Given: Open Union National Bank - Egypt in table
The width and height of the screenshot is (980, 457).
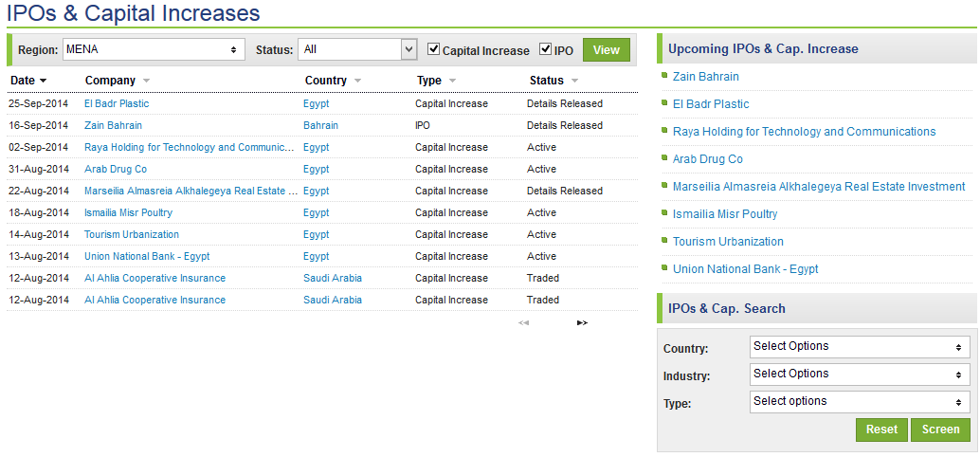Looking at the screenshot, I should pyautogui.click(x=147, y=257).
